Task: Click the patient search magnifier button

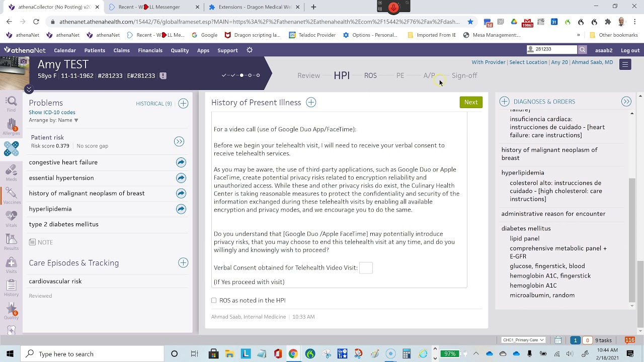Action: coord(582,50)
